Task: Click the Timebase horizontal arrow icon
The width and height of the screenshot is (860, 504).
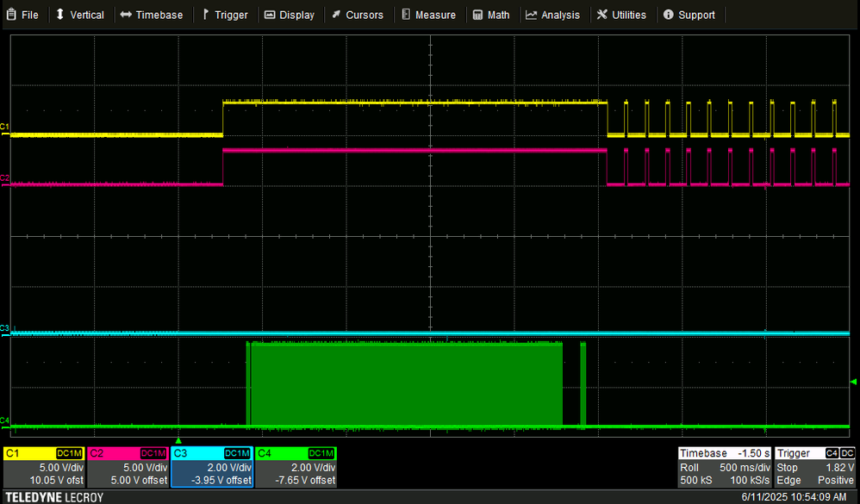Action: point(126,15)
